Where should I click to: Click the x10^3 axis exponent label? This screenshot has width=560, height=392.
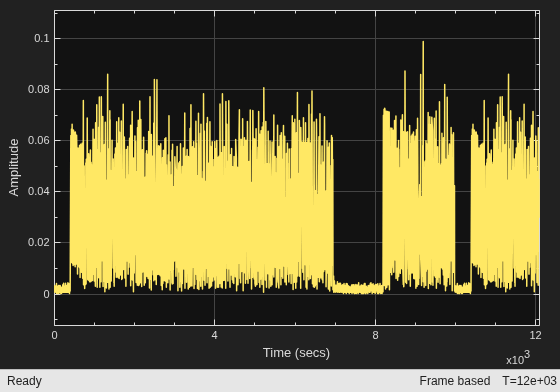point(518,358)
